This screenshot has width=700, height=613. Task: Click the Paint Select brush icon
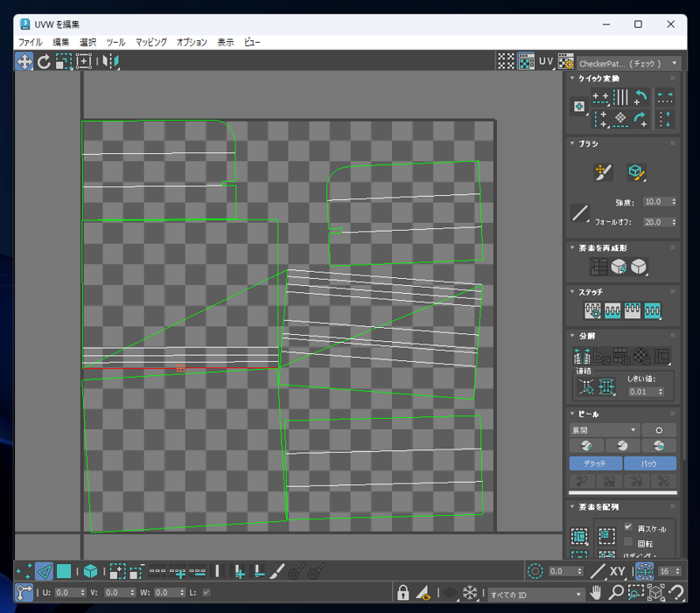[276, 571]
